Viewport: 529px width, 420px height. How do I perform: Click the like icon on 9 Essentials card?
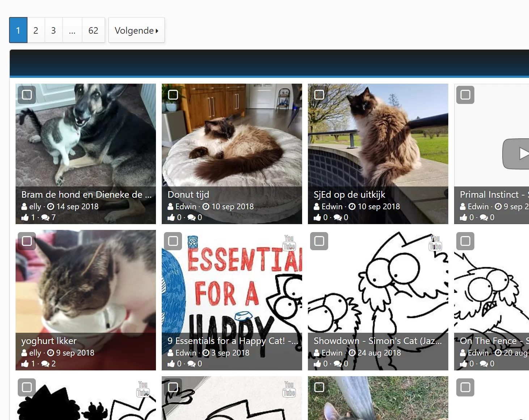[171, 364]
